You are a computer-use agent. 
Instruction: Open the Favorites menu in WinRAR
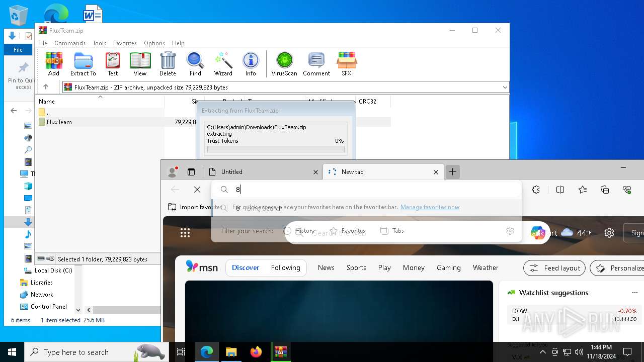pos(125,43)
